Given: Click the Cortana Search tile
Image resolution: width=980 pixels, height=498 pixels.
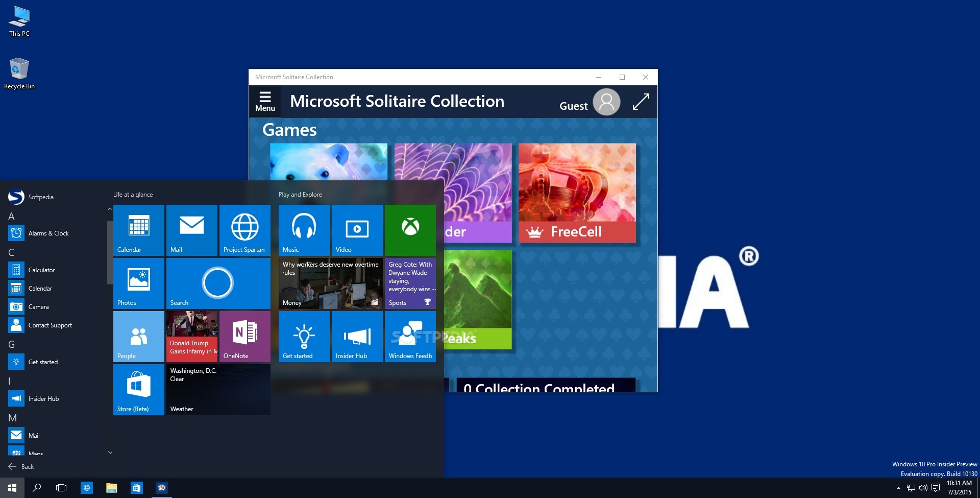Looking at the screenshot, I should pos(218,283).
